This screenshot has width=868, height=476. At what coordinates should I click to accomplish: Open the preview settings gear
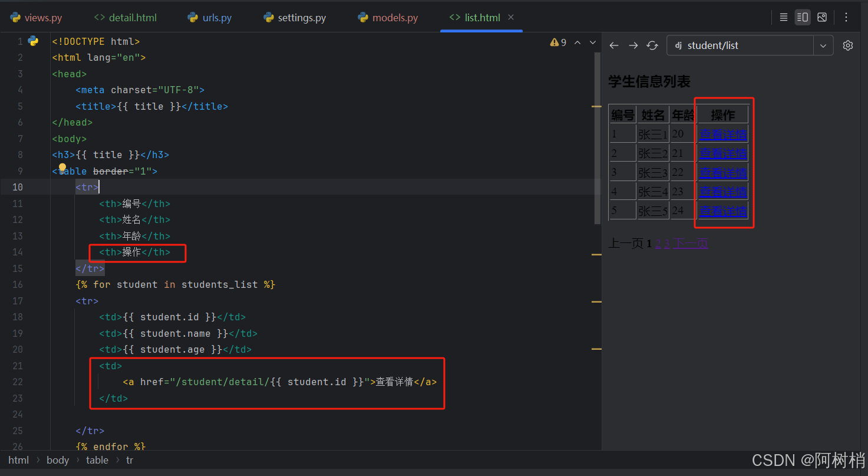click(847, 45)
